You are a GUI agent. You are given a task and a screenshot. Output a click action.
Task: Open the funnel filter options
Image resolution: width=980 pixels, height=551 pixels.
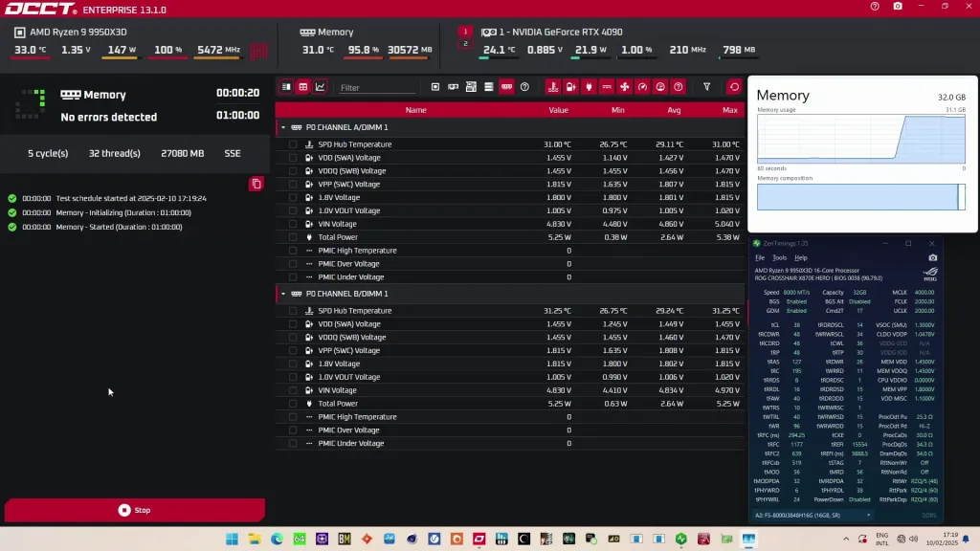coord(707,87)
